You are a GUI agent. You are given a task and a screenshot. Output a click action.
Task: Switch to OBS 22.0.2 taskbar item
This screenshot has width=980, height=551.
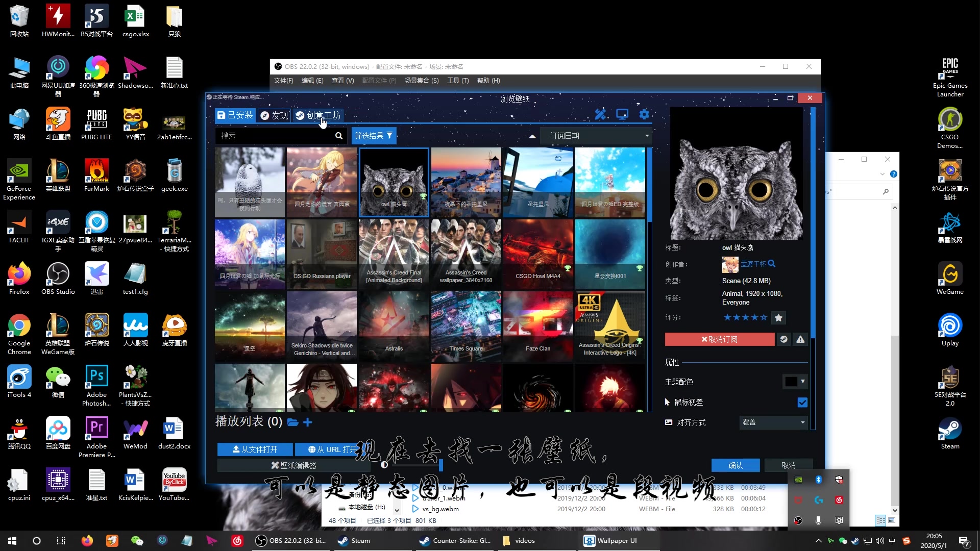point(290,541)
